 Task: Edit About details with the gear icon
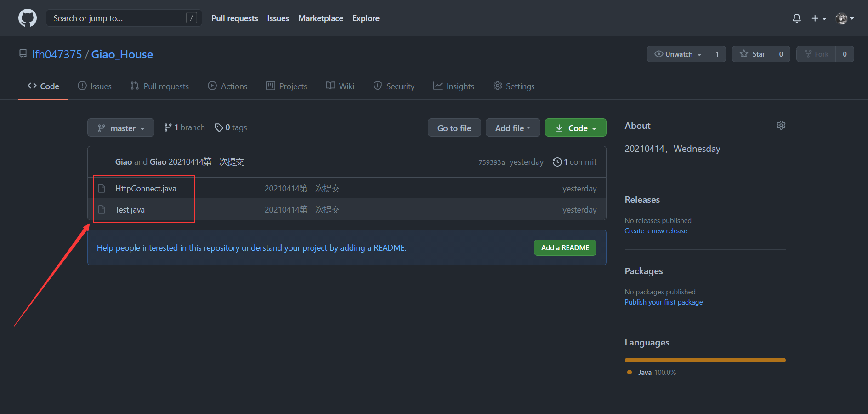pos(781,125)
